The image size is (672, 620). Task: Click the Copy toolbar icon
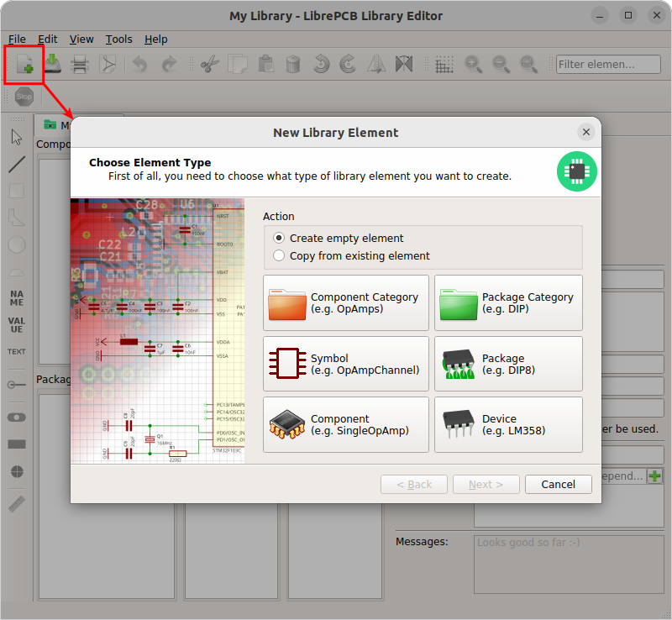point(238,65)
